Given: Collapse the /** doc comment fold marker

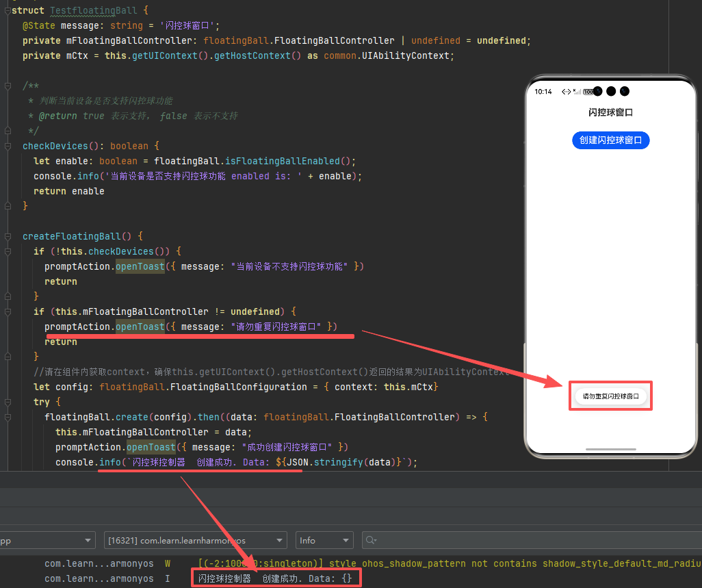Looking at the screenshot, I should (x=8, y=86).
